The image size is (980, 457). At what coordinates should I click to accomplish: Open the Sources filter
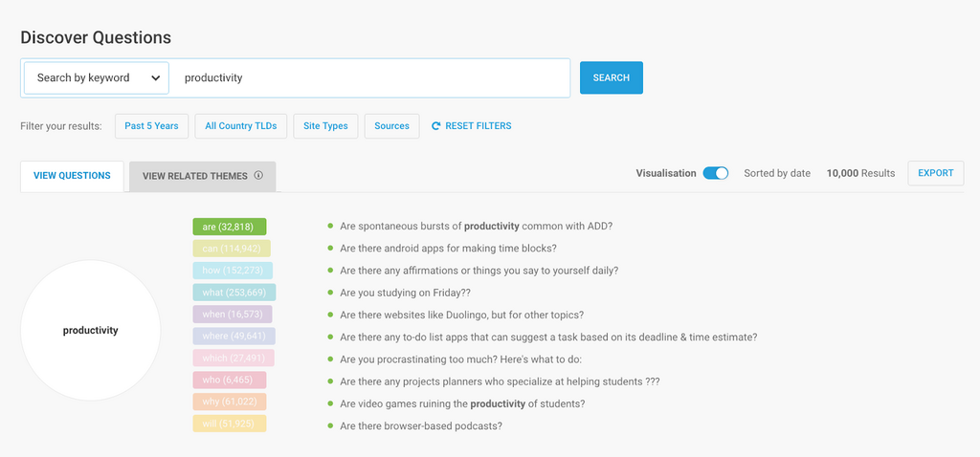coord(391,126)
